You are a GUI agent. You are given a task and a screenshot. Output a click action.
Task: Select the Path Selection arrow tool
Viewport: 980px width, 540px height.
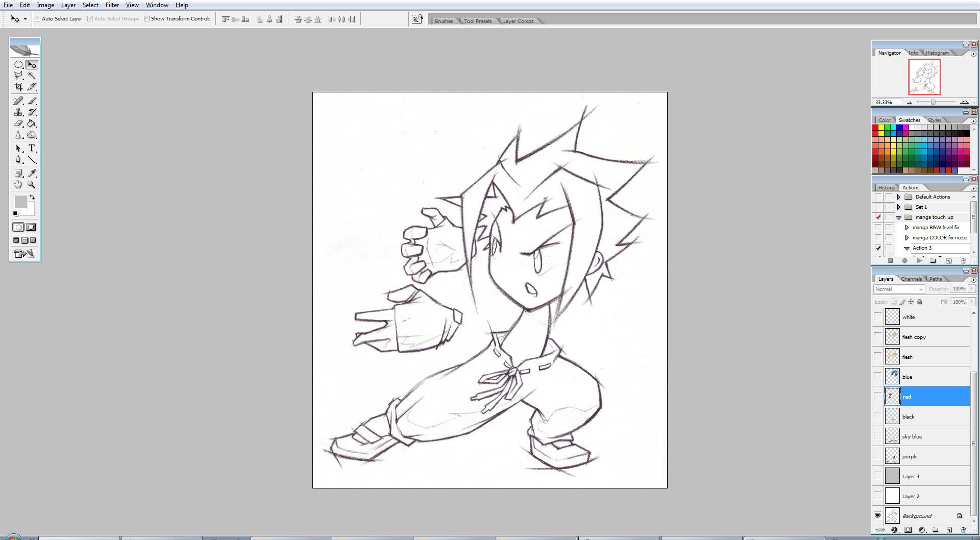(x=18, y=148)
